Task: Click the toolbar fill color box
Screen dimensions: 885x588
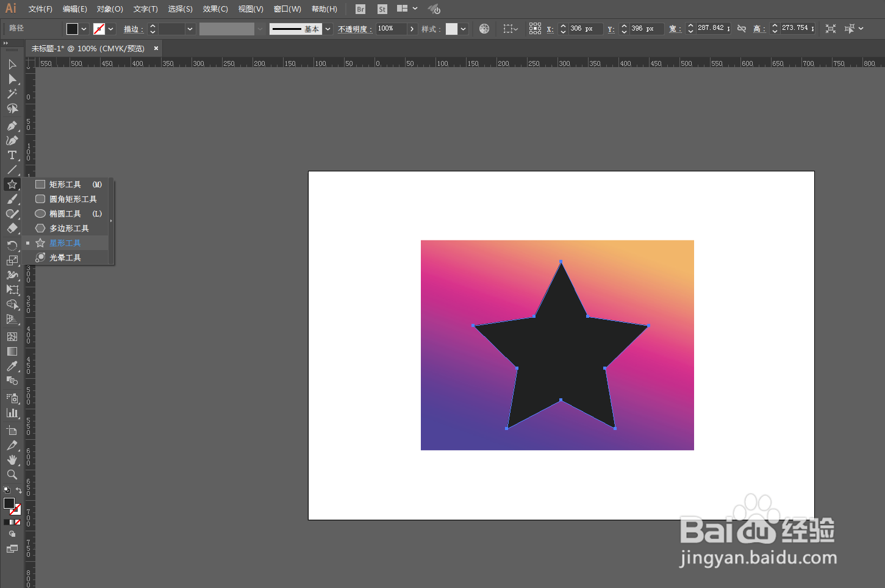Action: (x=9, y=503)
